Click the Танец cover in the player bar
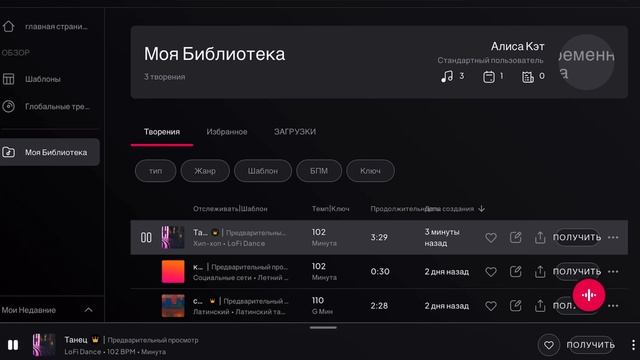 point(44,345)
